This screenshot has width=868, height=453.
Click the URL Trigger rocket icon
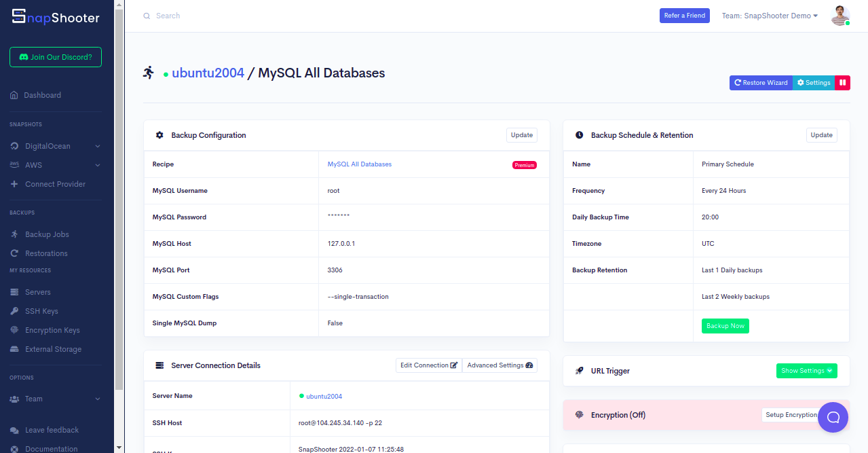(x=580, y=371)
